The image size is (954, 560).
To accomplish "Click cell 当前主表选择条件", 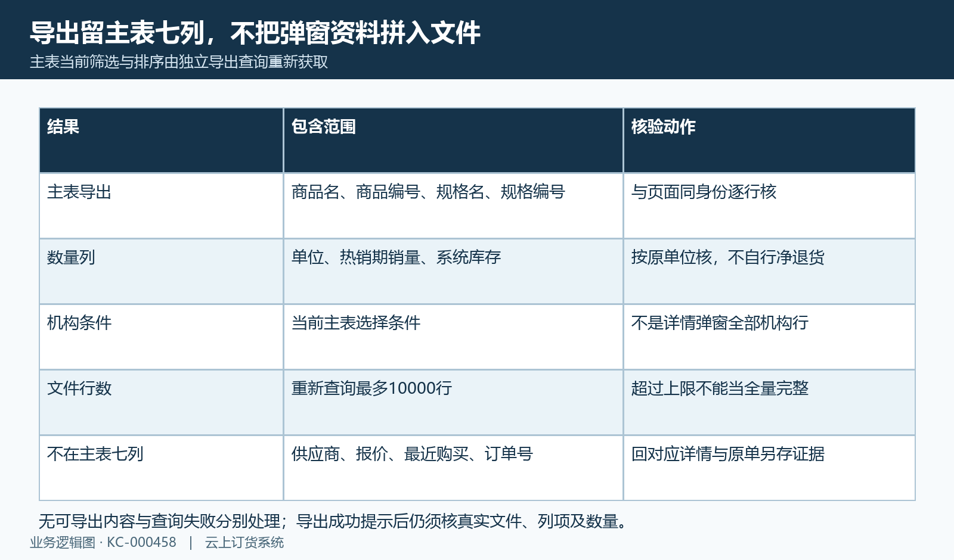I will 453,337.
